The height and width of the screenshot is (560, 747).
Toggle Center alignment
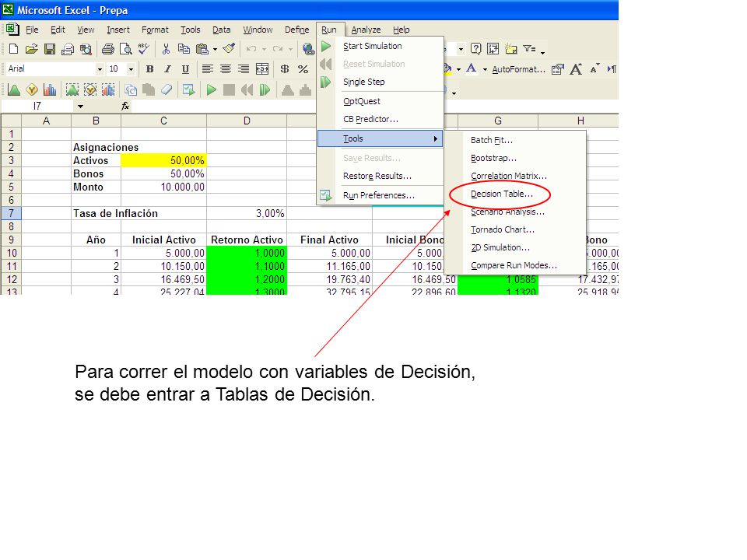226,69
